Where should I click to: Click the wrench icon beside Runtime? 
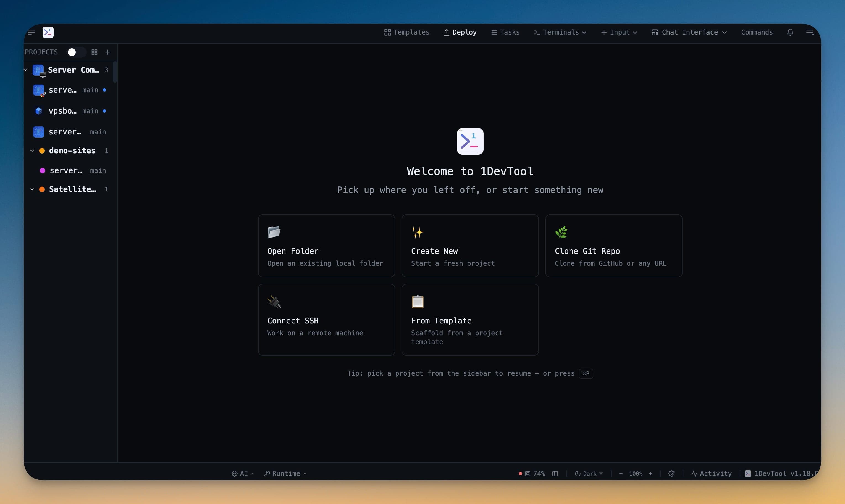click(267, 473)
